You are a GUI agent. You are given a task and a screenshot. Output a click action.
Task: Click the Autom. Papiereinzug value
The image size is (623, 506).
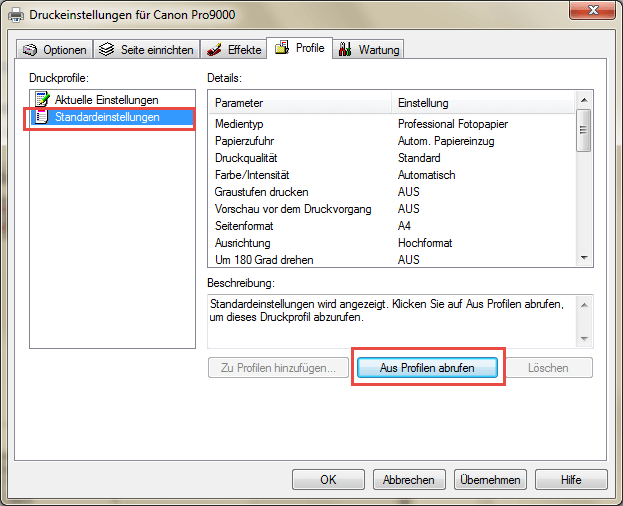tap(446, 141)
